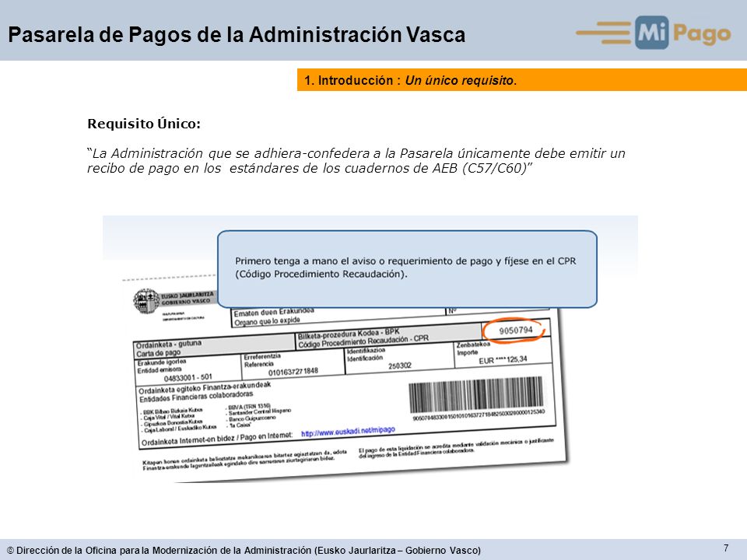Click the 'Caja Laboral / Euskadiko Kutxa' entry
The height and width of the screenshot is (560, 747).
coord(179,428)
